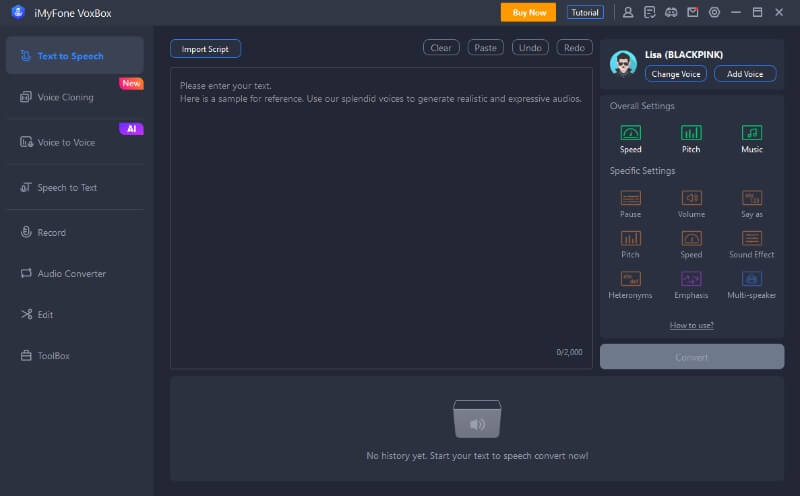Click the Convert button

[x=692, y=357]
